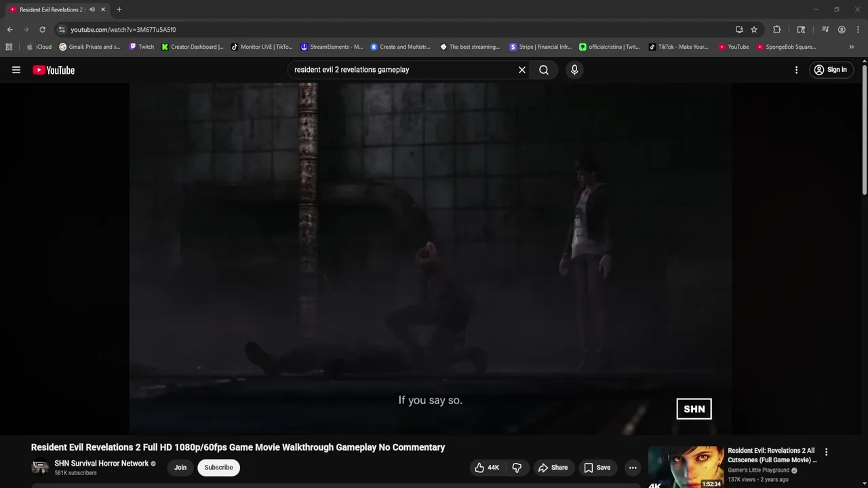Open media controls icon in toolbar
The height and width of the screenshot is (488, 868).
(x=825, y=30)
